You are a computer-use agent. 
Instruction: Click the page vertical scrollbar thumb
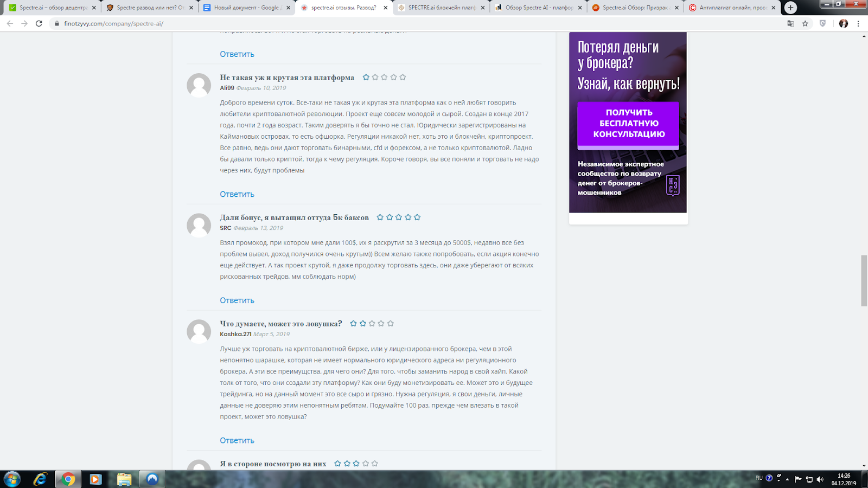[x=864, y=280]
